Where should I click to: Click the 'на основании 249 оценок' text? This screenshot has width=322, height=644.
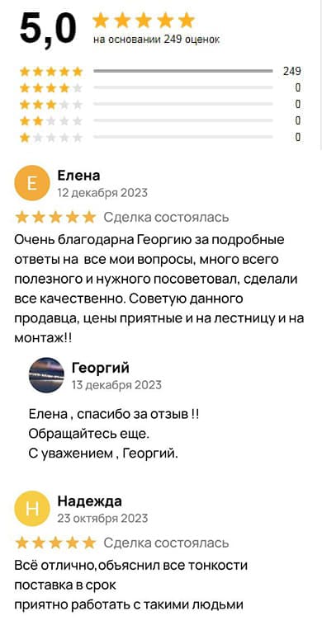tap(157, 40)
